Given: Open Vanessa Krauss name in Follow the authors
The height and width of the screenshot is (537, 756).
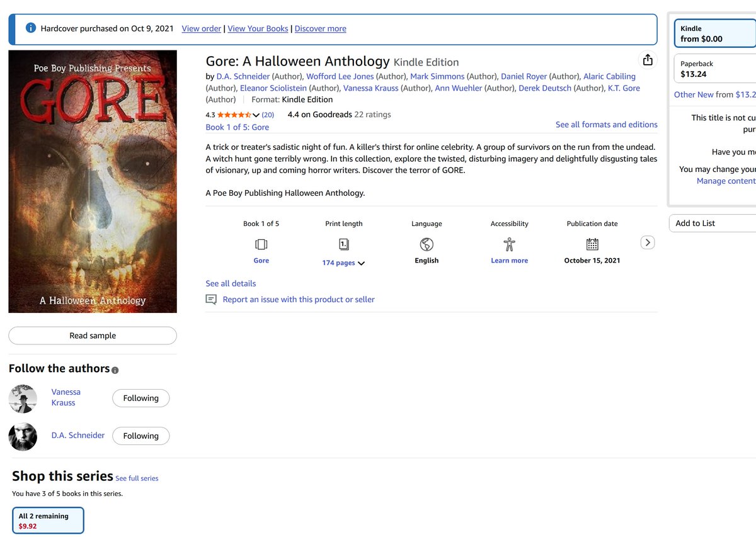Looking at the screenshot, I should pos(66,397).
